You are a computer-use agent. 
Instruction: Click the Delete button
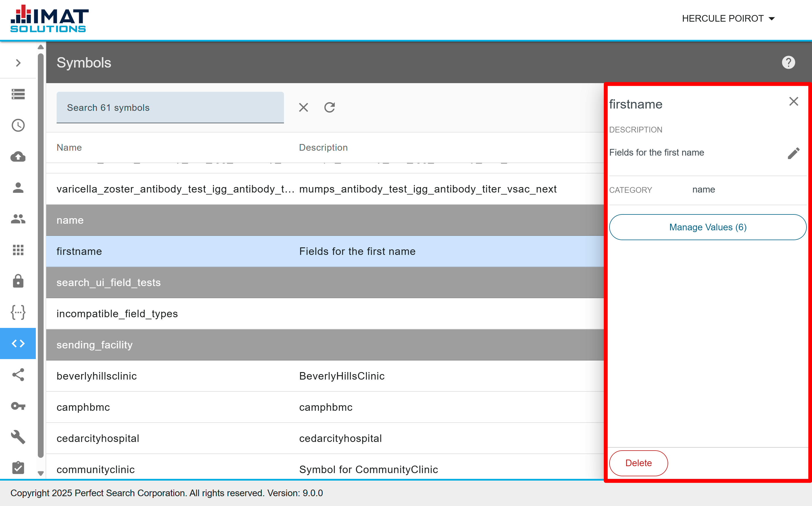(638, 463)
